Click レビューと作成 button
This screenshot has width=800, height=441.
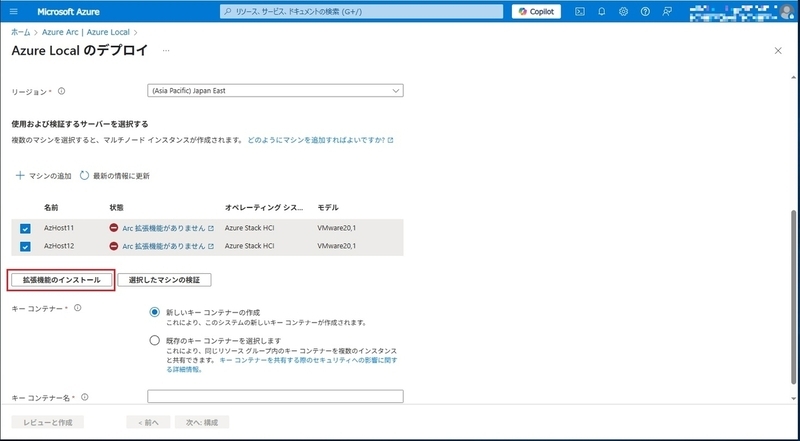tap(47, 422)
